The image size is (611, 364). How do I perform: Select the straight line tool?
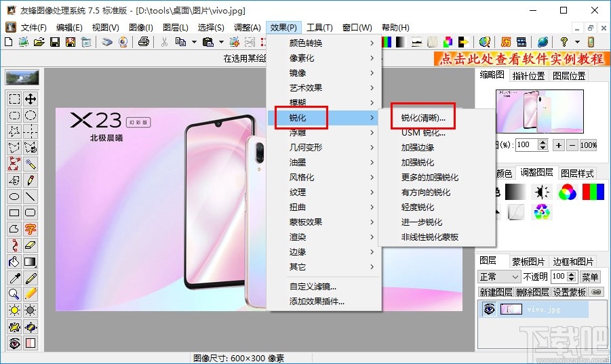click(31, 196)
